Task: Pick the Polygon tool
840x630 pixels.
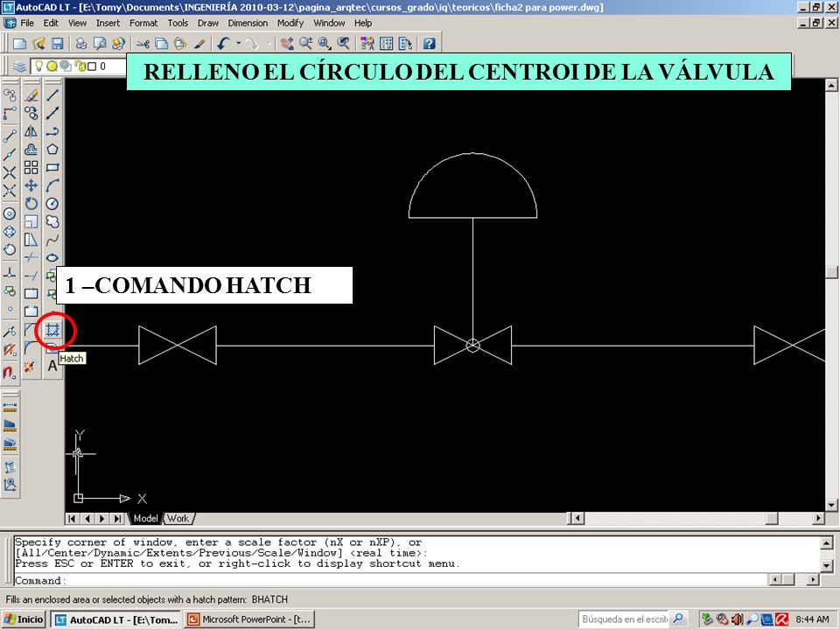Action: (52, 150)
